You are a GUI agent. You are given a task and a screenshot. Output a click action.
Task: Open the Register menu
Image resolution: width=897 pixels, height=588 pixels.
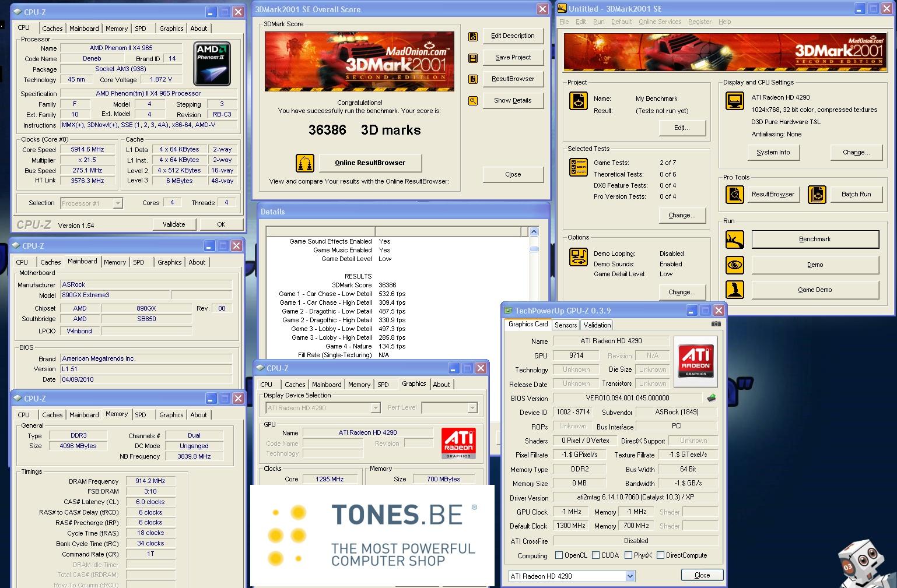click(699, 22)
